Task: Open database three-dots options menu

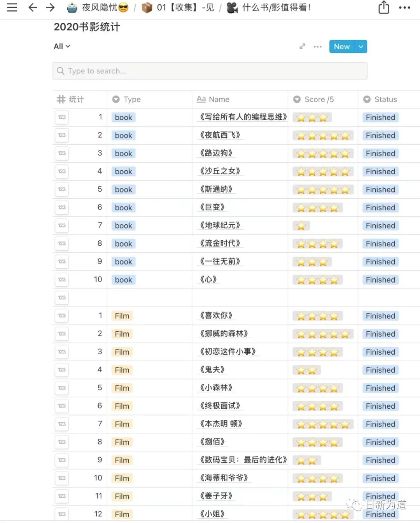Action: 318,47
